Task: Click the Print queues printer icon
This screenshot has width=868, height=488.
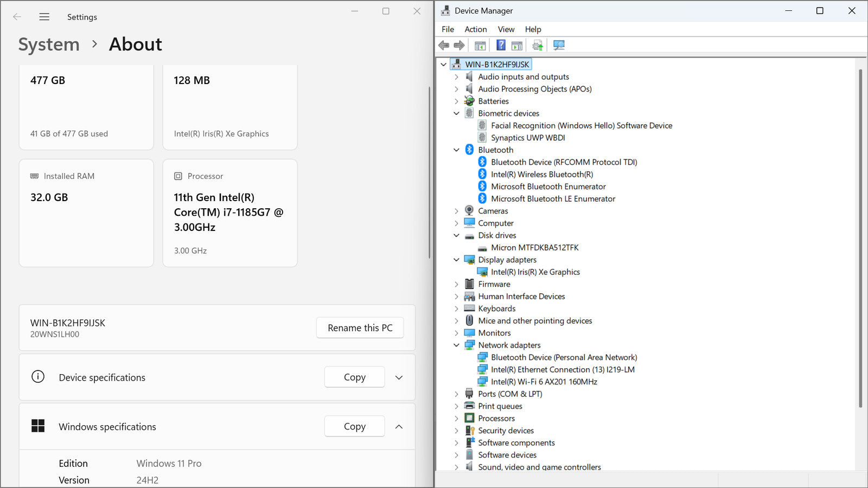Action: pyautogui.click(x=469, y=406)
